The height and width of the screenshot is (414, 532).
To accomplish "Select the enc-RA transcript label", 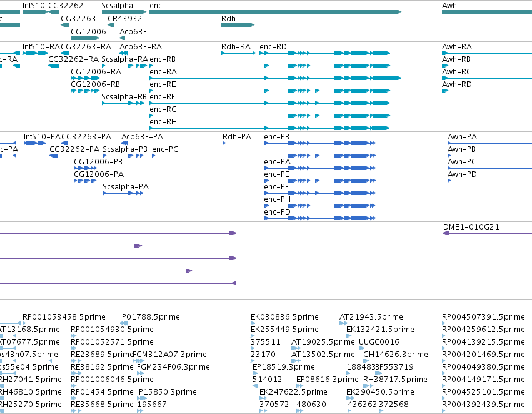I will 163,71.
